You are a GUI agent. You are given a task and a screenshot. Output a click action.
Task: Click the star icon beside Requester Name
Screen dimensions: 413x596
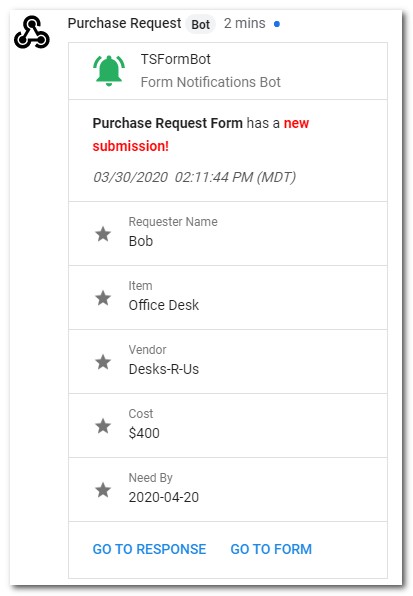pos(103,234)
